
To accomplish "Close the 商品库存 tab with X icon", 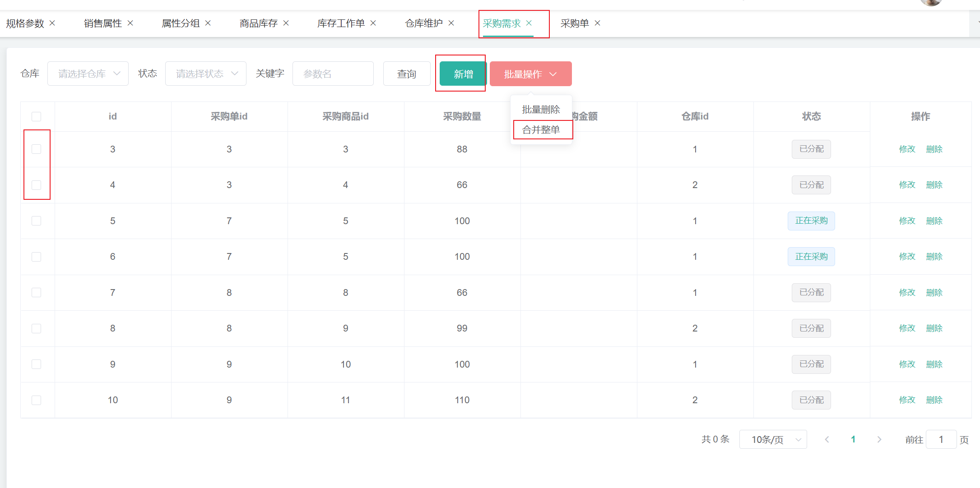I will tap(286, 23).
